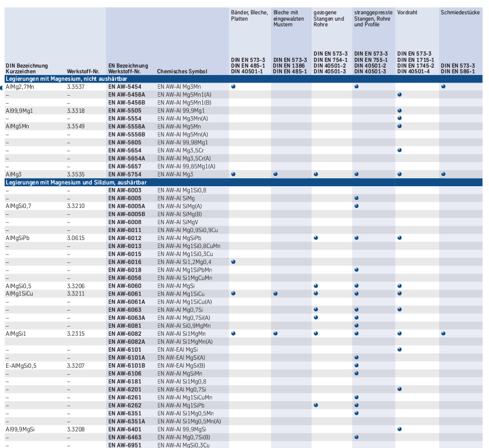
Task: Select the Schmiedestücke dot for EN AW-6082
Action: 443,333
